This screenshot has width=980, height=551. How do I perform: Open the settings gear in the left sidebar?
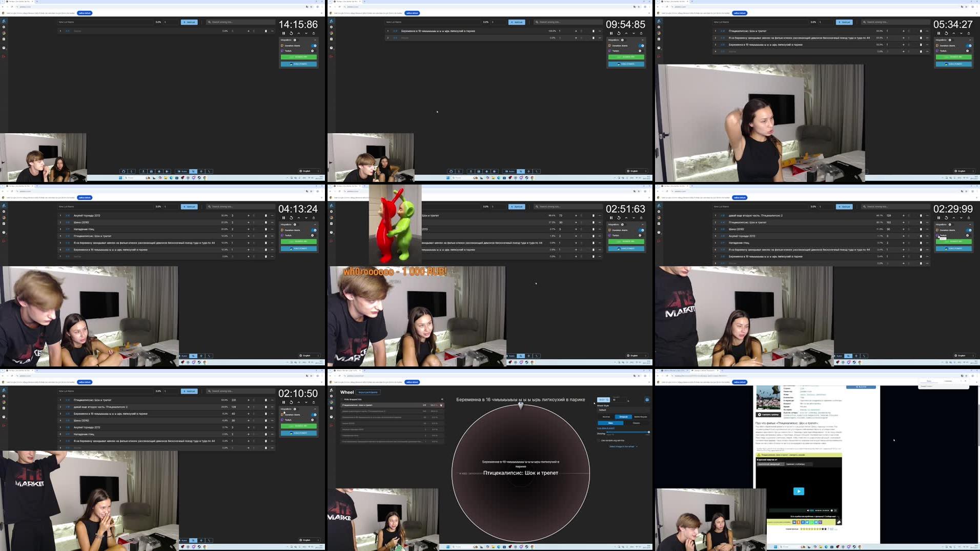[4, 27]
